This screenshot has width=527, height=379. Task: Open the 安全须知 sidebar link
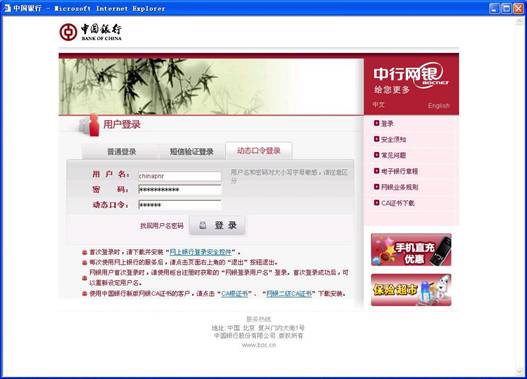click(x=394, y=139)
